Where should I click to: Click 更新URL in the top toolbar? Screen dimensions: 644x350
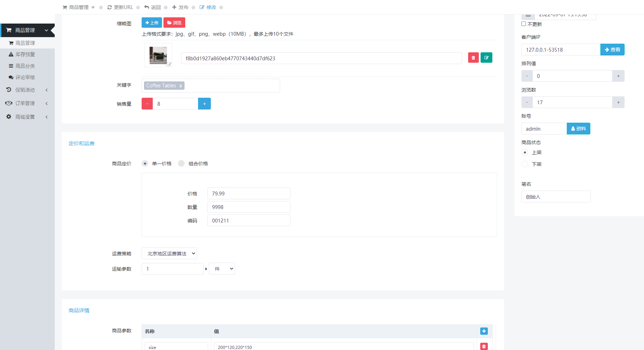(x=120, y=7)
